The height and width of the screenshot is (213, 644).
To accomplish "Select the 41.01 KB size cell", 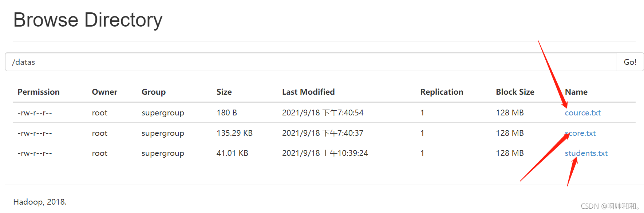I will coord(232,153).
